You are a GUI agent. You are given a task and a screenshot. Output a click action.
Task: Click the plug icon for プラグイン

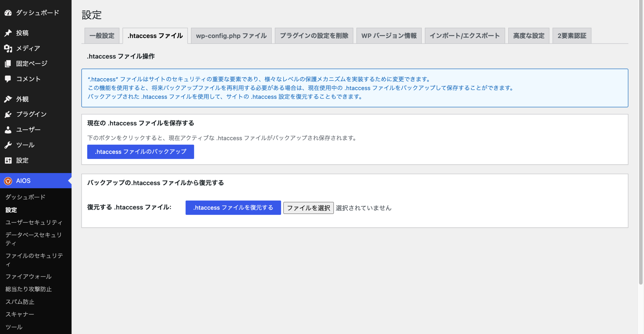click(8, 114)
